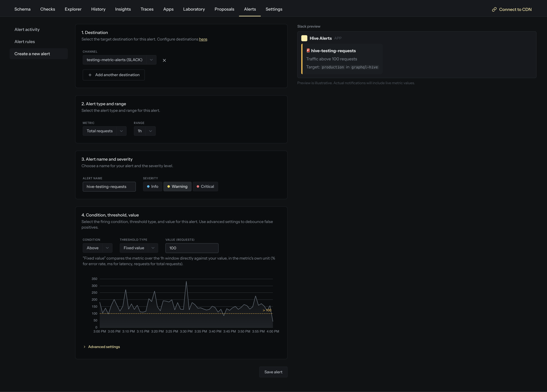Open the Threshold type dropdown showing Fixed value
This screenshot has height=392, width=547.
coord(139,248)
